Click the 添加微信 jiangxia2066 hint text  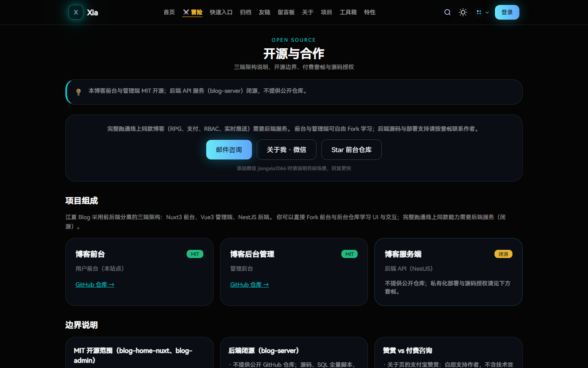[294, 168]
